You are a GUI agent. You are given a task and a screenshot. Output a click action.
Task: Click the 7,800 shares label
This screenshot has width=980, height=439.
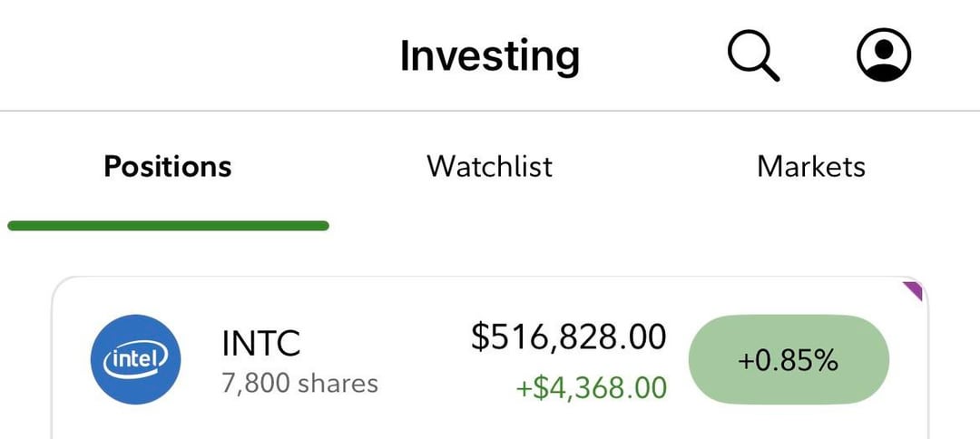[299, 383]
